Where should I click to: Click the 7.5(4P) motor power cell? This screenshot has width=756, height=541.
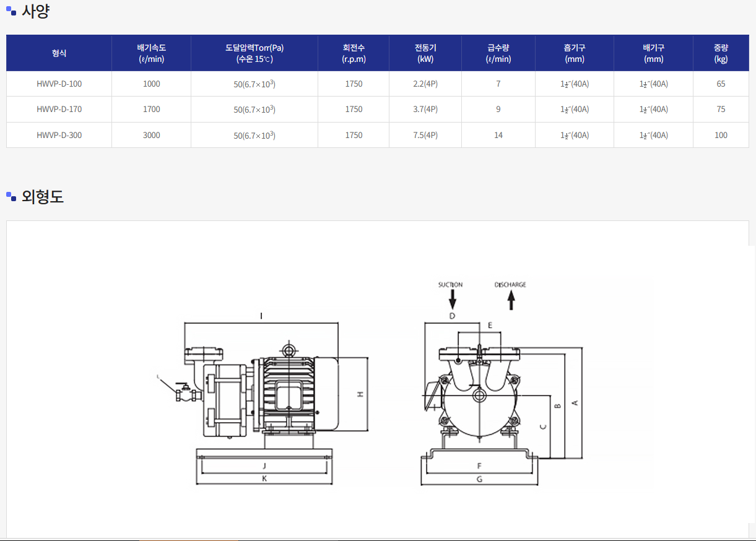coord(425,135)
